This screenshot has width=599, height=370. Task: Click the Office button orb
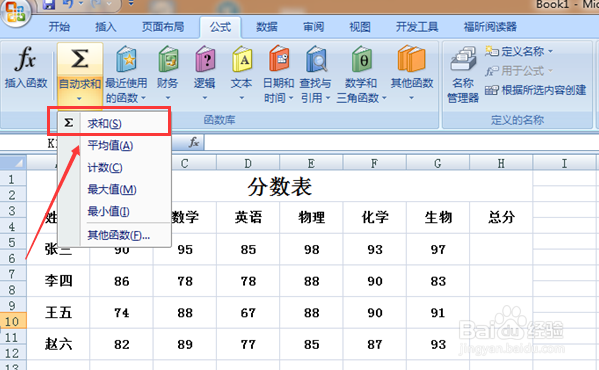[15, 12]
